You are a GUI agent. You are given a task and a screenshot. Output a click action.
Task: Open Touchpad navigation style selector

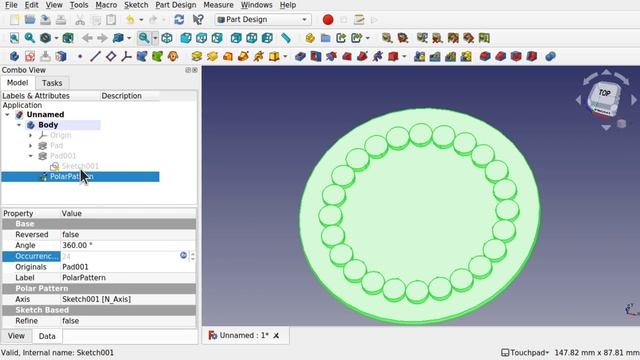click(x=525, y=352)
